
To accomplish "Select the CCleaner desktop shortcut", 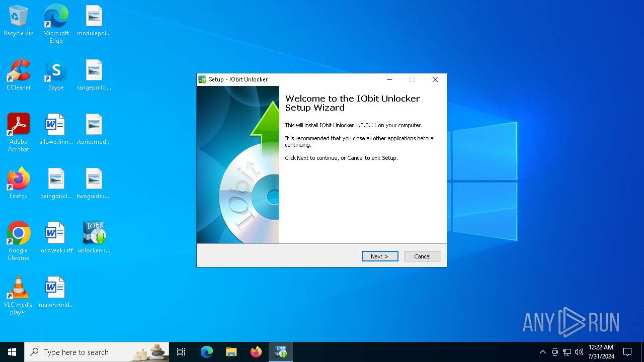I will (19, 75).
